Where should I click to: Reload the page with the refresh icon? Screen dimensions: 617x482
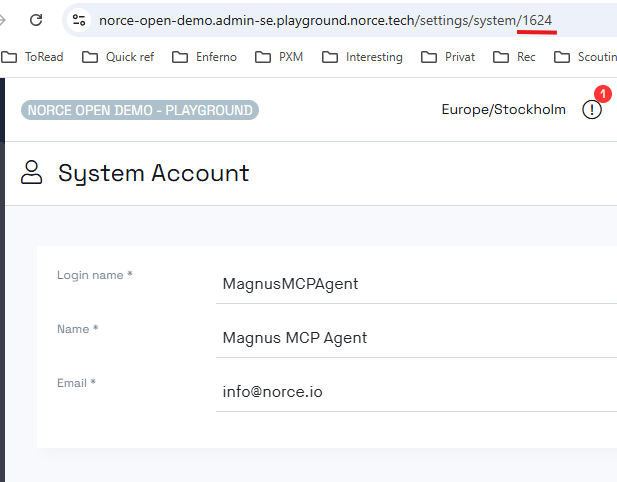(36, 20)
